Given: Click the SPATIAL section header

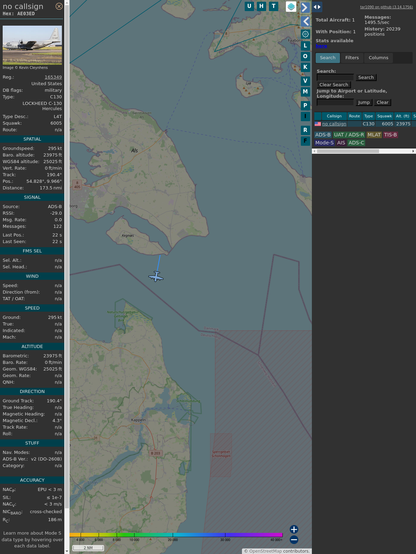Looking at the screenshot, I should coord(32,139).
